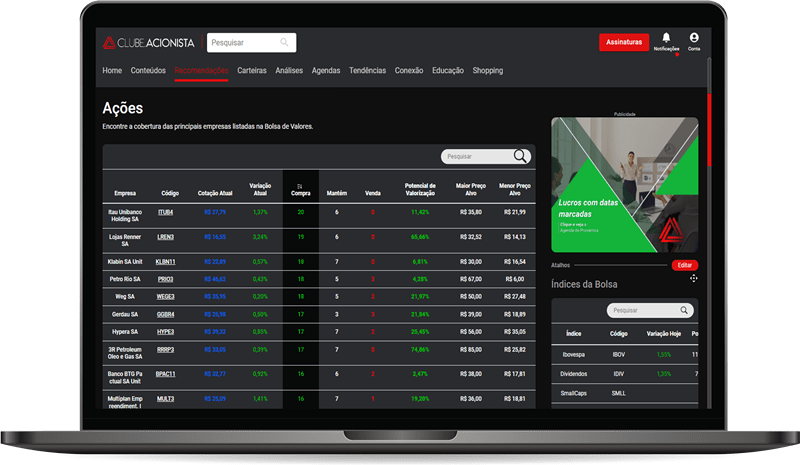Open the KLBN11 stock code link
Image resolution: width=800 pixels, height=465 pixels.
(165, 261)
